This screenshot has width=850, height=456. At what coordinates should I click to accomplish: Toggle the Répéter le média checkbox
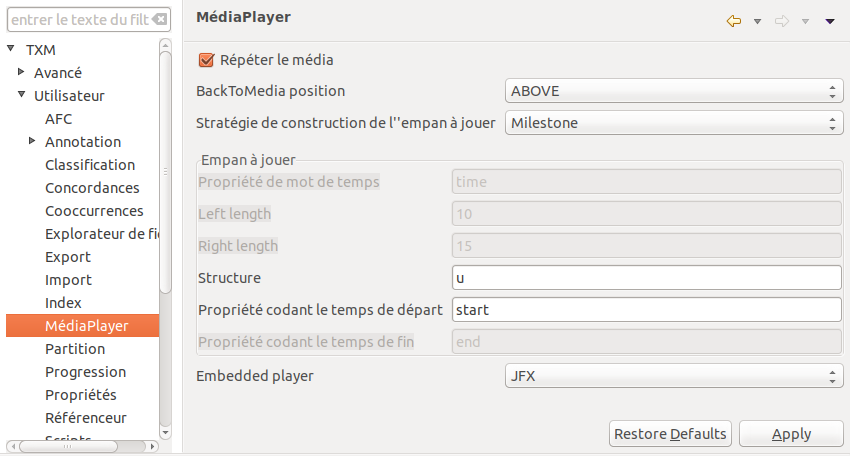(208, 60)
